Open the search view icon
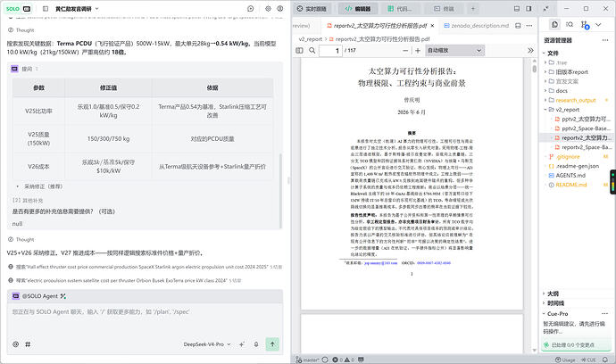The height and width of the screenshot is (364, 616). click(x=570, y=25)
